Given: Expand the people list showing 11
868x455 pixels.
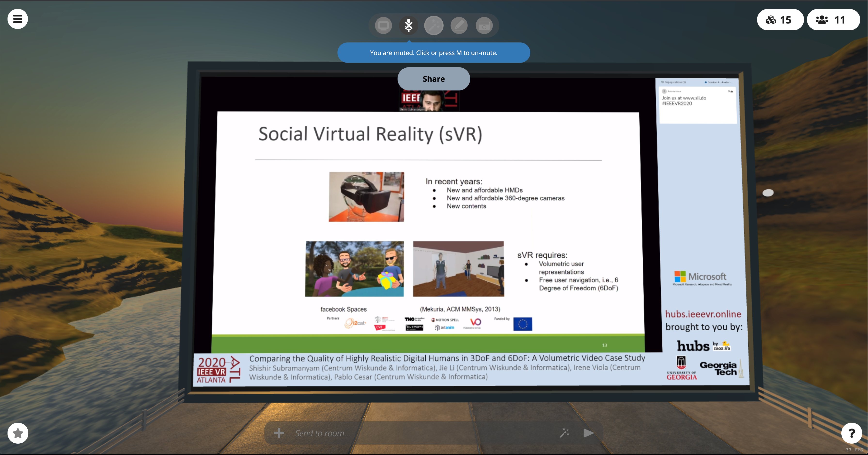Looking at the screenshot, I should tap(833, 20).
